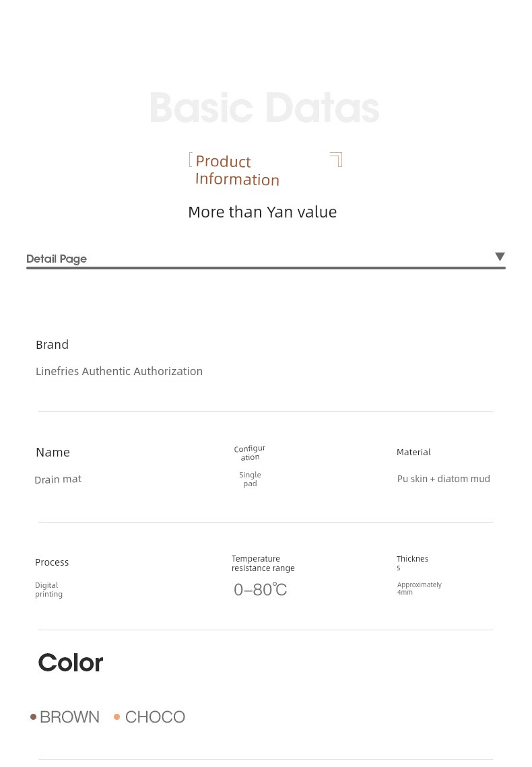Click the corner bracket icon at top right
Screen dimensions: 532x767
pyautogui.click(x=336, y=160)
